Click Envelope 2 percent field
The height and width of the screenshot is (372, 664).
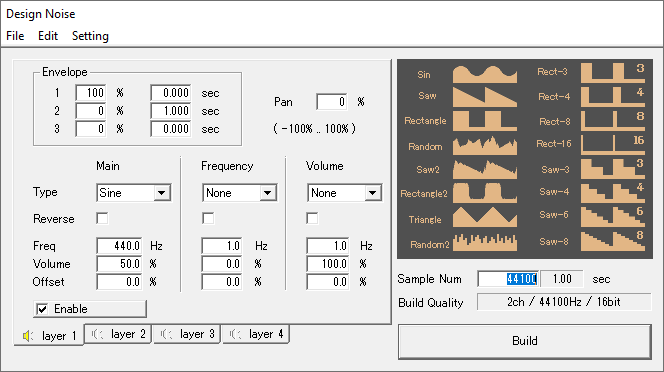pos(91,111)
